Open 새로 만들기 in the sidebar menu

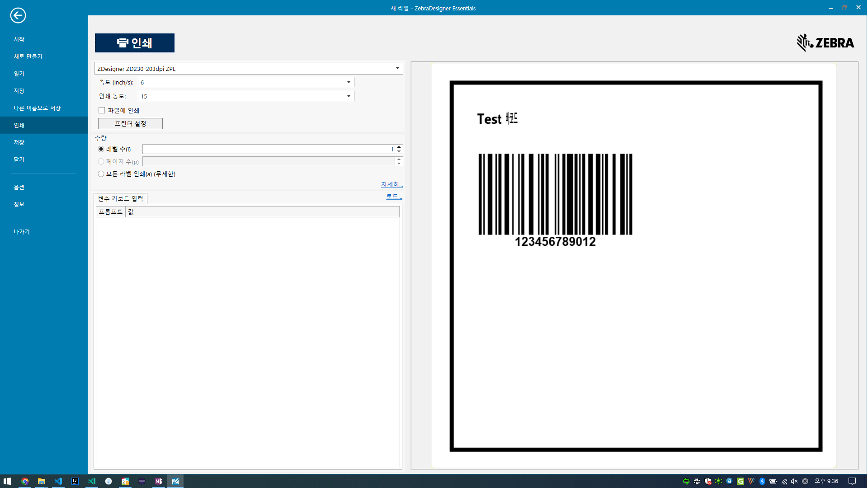[x=28, y=56]
